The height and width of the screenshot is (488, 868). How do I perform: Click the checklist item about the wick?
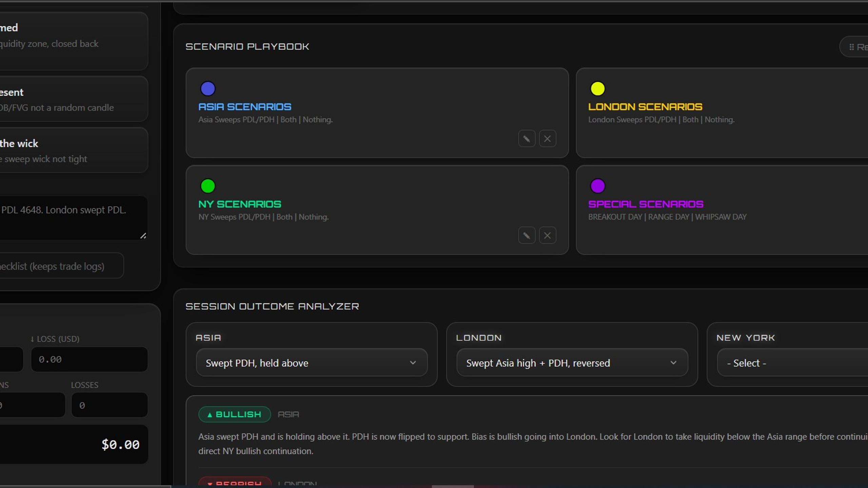[x=74, y=150]
